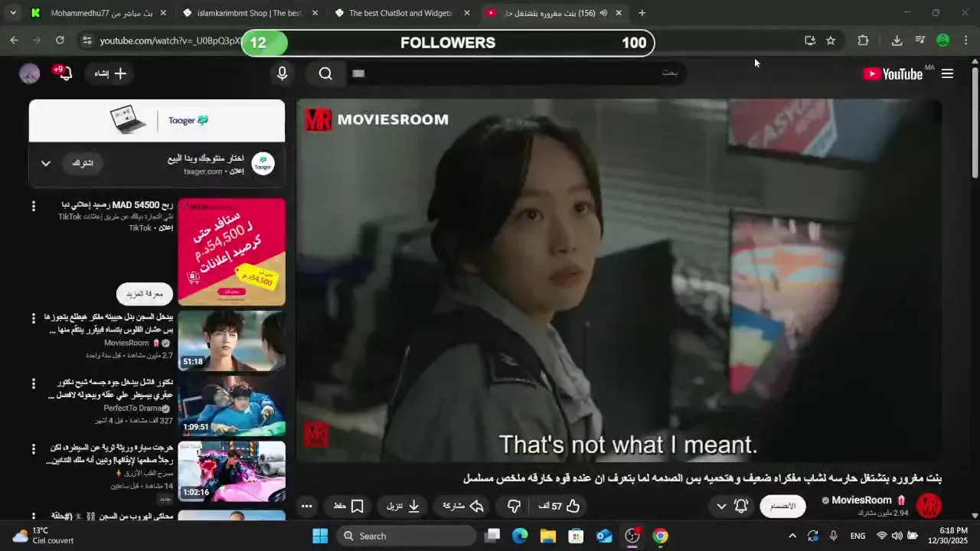Go back to the previous page

[x=14, y=41]
